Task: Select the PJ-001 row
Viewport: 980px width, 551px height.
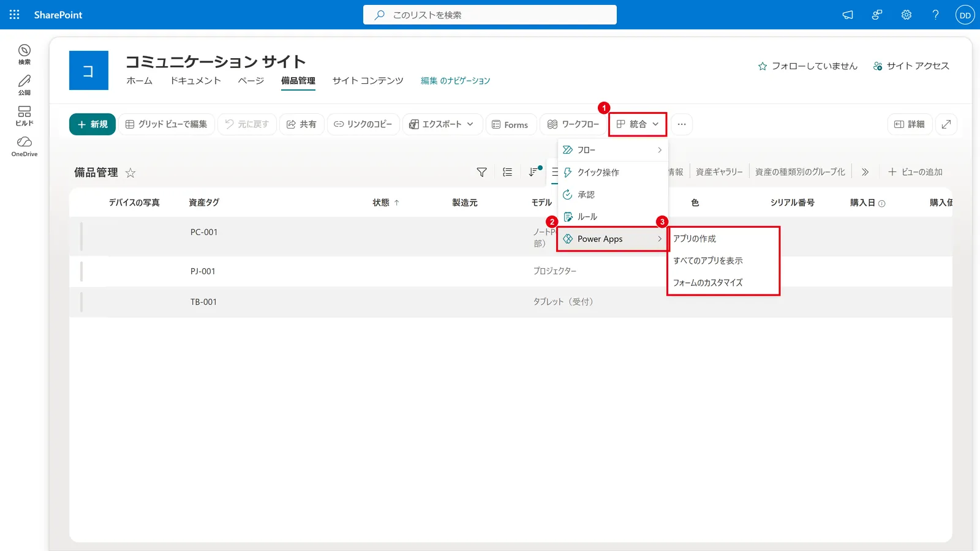Action: (x=510, y=271)
